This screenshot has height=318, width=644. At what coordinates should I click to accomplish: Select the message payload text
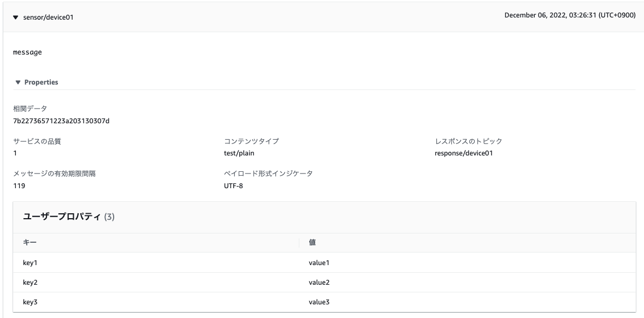(27, 52)
